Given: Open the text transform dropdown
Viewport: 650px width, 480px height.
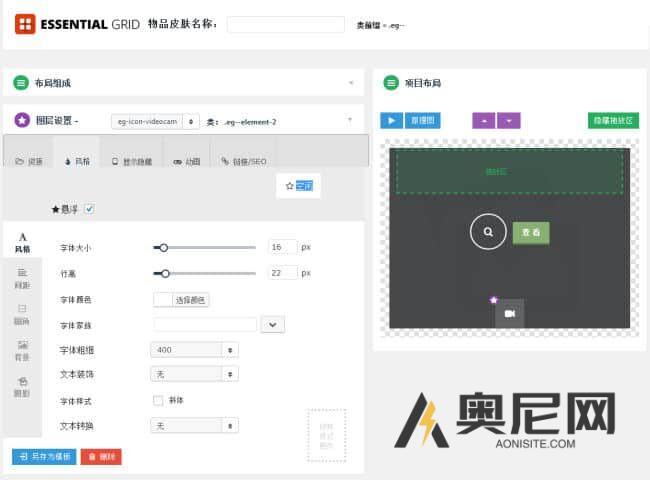Looking at the screenshot, I should pyautogui.click(x=194, y=426).
